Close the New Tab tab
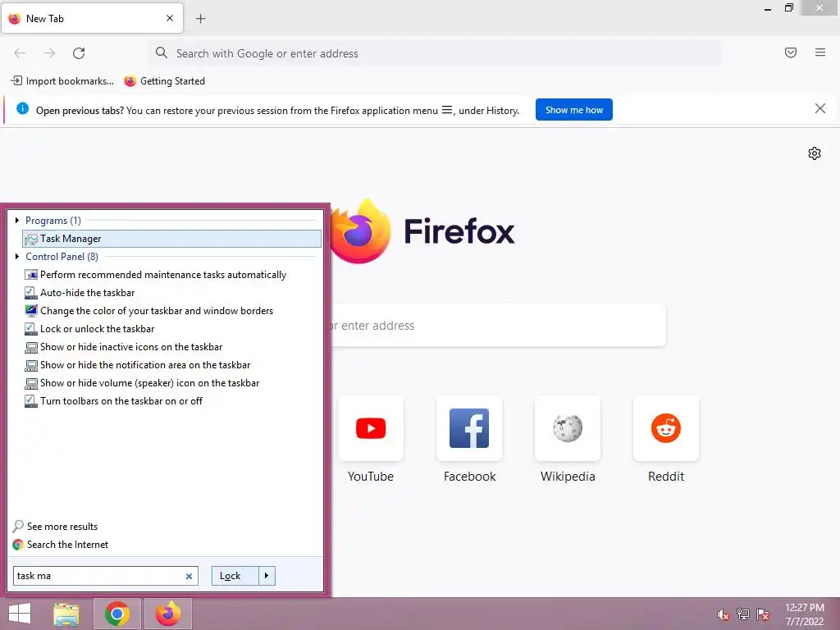This screenshot has width=840, height=630. [x=170, y=18]
